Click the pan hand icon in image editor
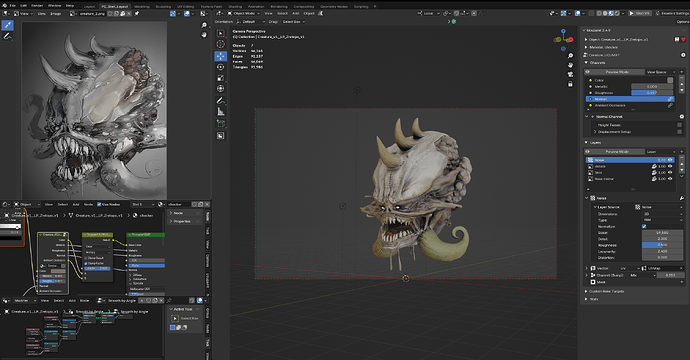 pos(204,34)
